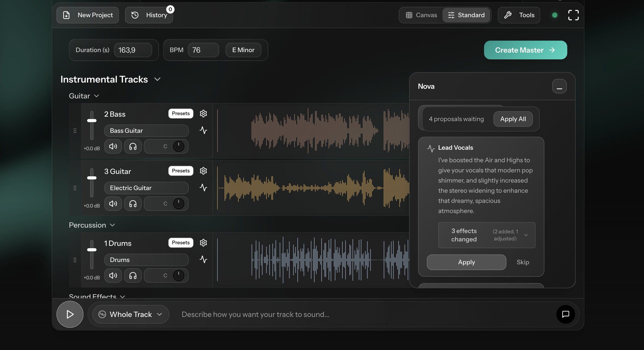Viewport: 644px width, 350px height.
Task: Collapse the Guitar group
Action: (x=96, y=96)
